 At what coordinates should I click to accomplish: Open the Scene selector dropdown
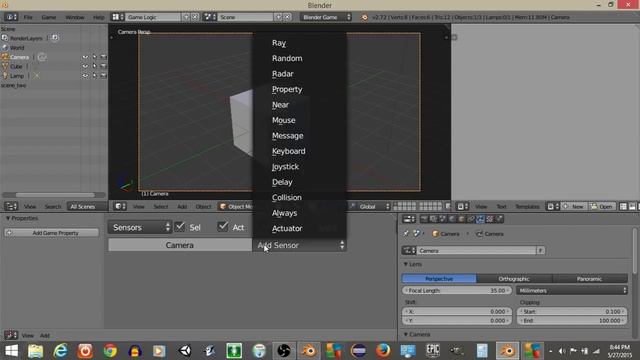[245, 17]
